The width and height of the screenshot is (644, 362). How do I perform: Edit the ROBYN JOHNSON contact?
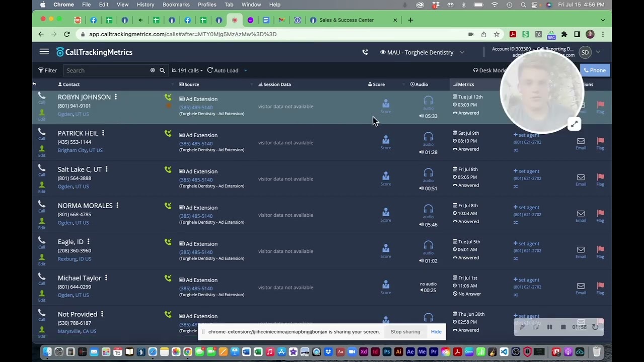[42, 115]
